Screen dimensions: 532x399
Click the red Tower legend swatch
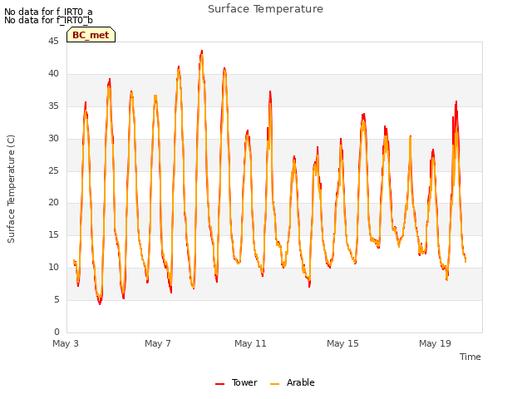[x=219, y=384]
